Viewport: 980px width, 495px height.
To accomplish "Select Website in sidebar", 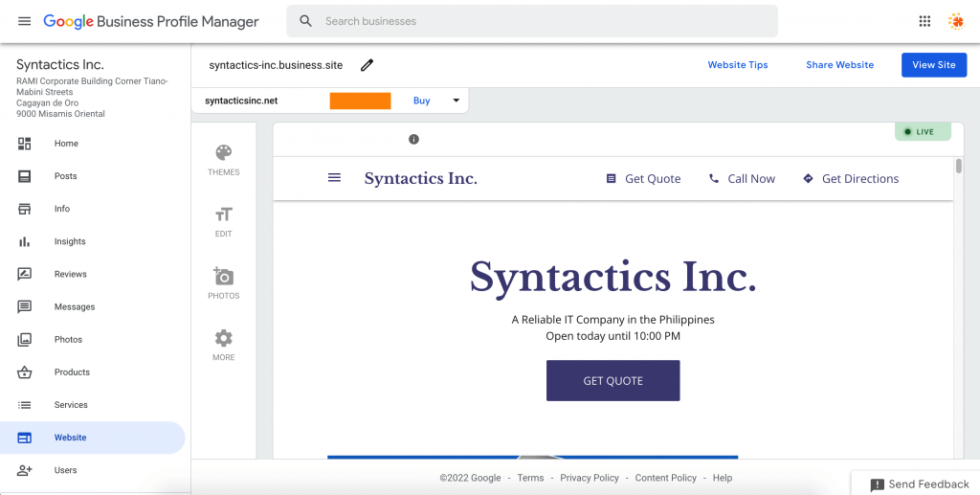I will (93, 438).
